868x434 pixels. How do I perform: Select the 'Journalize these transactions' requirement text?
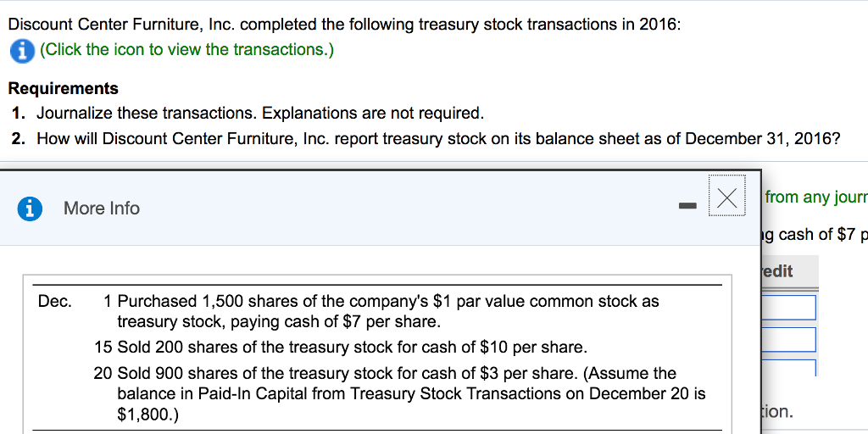coord(259,113)
